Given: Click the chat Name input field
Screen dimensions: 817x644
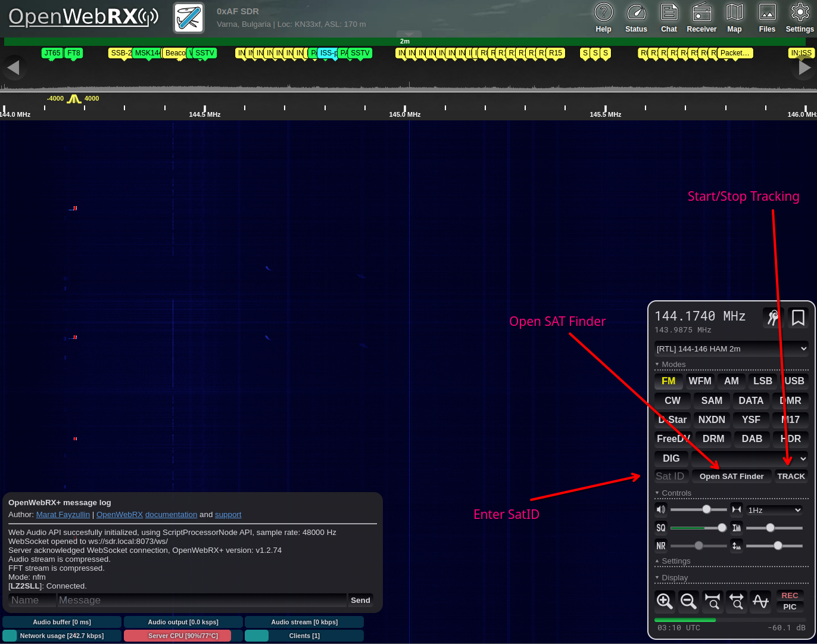Looking at the screenshot, I should [32, 601].
